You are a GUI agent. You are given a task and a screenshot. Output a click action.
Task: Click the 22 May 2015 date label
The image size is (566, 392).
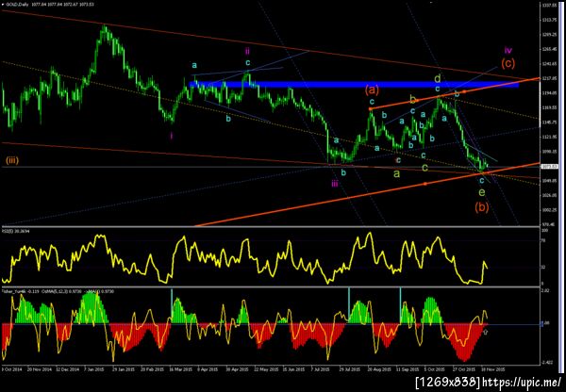[x=266, y=369]
